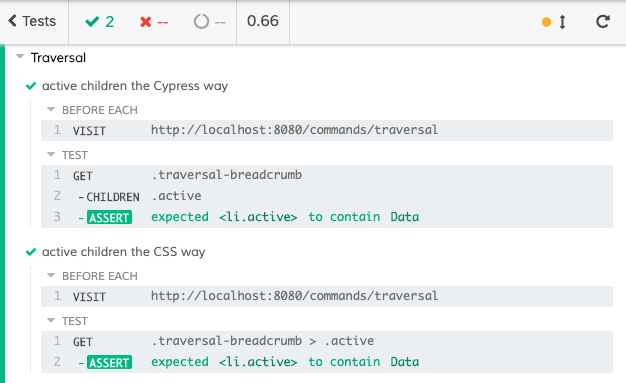This screenshot has width=626, height=383.
Task: Open test 'active children the Cypress way'
Action: click(135, 86)
